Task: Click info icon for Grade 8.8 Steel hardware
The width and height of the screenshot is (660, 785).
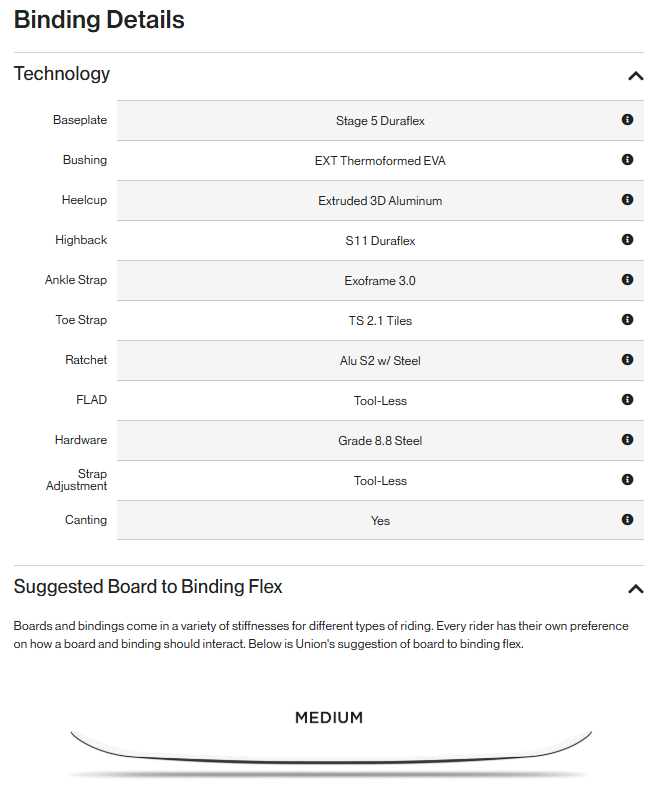Action: click(627, 440)
